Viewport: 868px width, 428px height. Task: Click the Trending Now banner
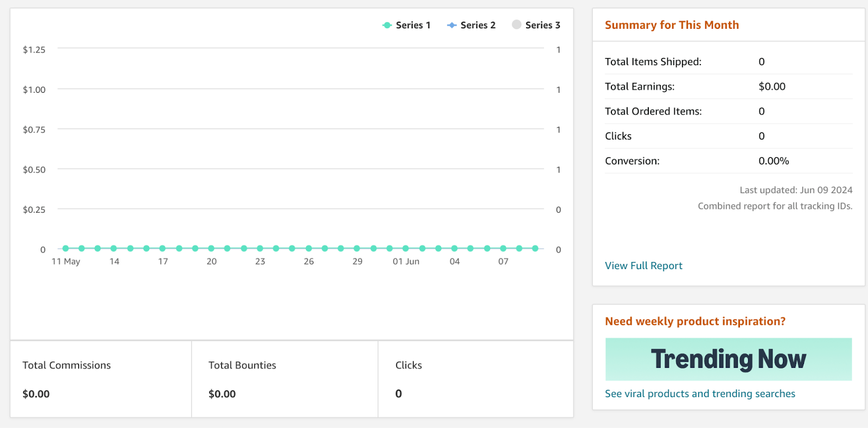(728, 359)
